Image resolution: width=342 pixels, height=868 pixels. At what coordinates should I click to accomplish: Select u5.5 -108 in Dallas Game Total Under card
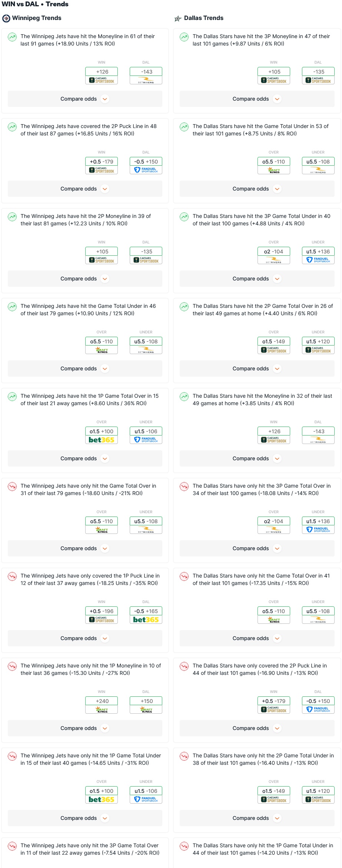[318, 162]
